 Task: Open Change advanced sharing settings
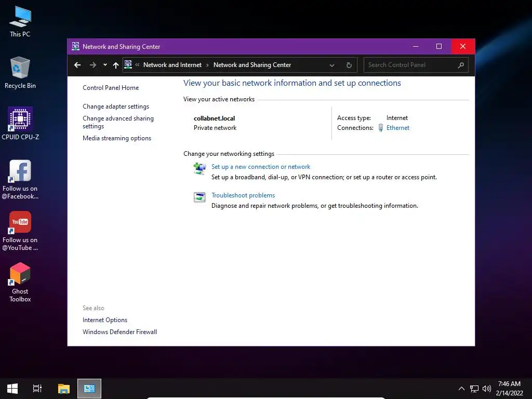pyautogui.click(x=118, y=122)
